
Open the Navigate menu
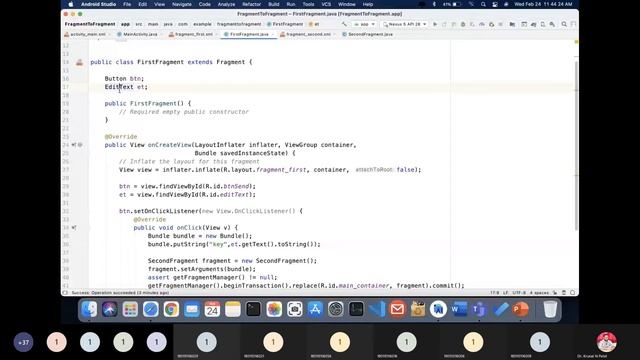click(182, 4)
